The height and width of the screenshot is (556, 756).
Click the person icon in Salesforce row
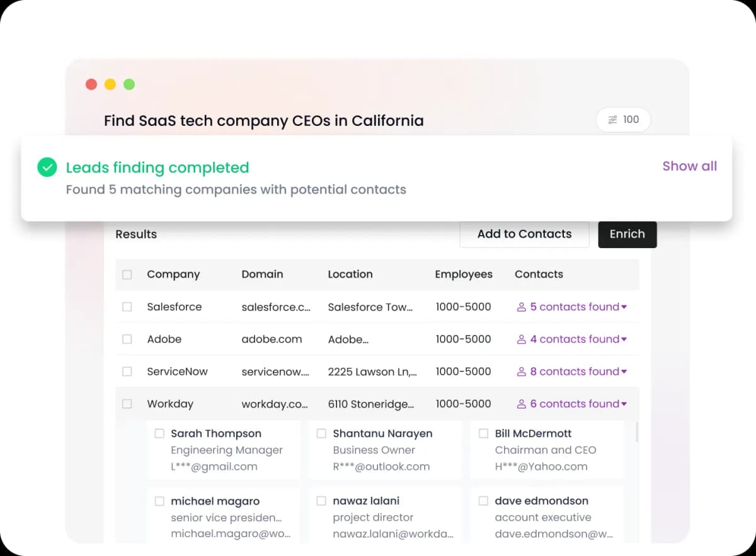(x=522, y=307)
